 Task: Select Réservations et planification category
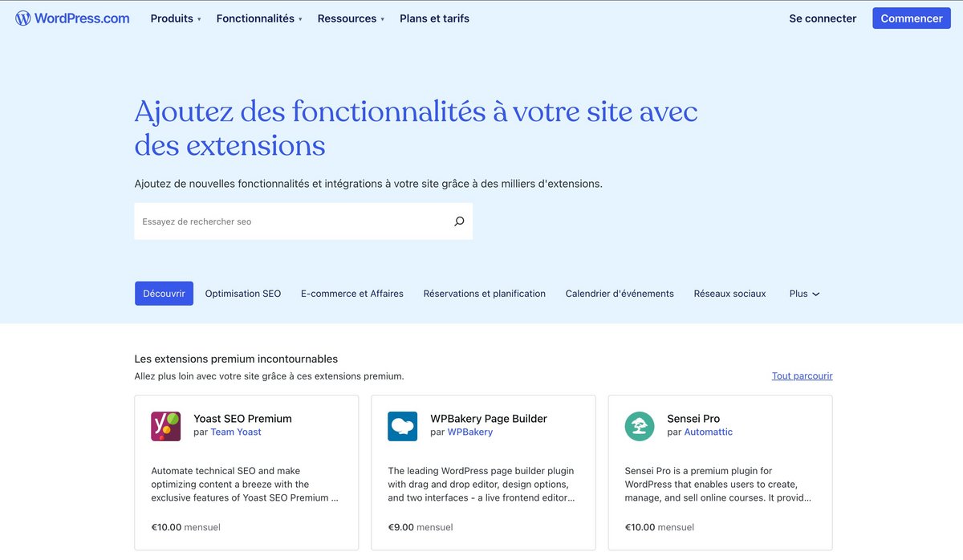point(485,294)
